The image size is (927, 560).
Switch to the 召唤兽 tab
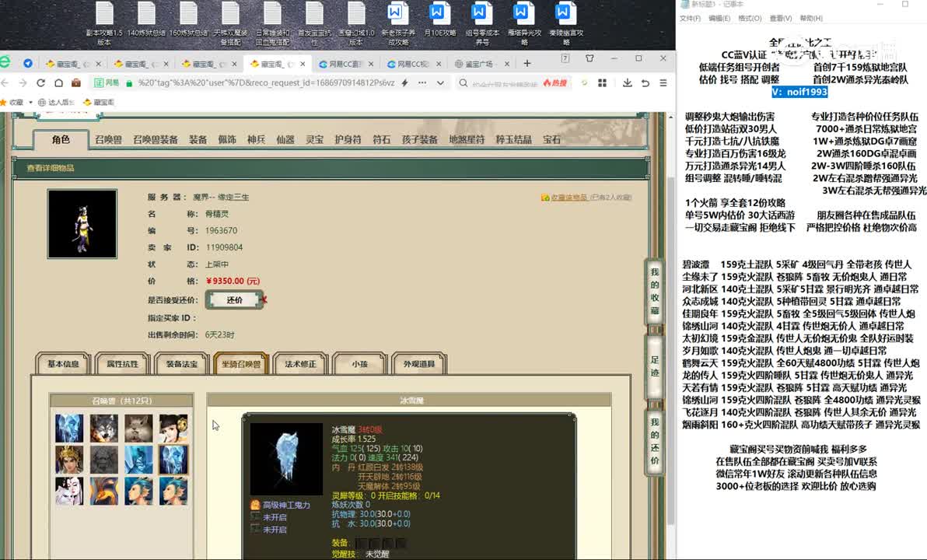pos(109,139)
